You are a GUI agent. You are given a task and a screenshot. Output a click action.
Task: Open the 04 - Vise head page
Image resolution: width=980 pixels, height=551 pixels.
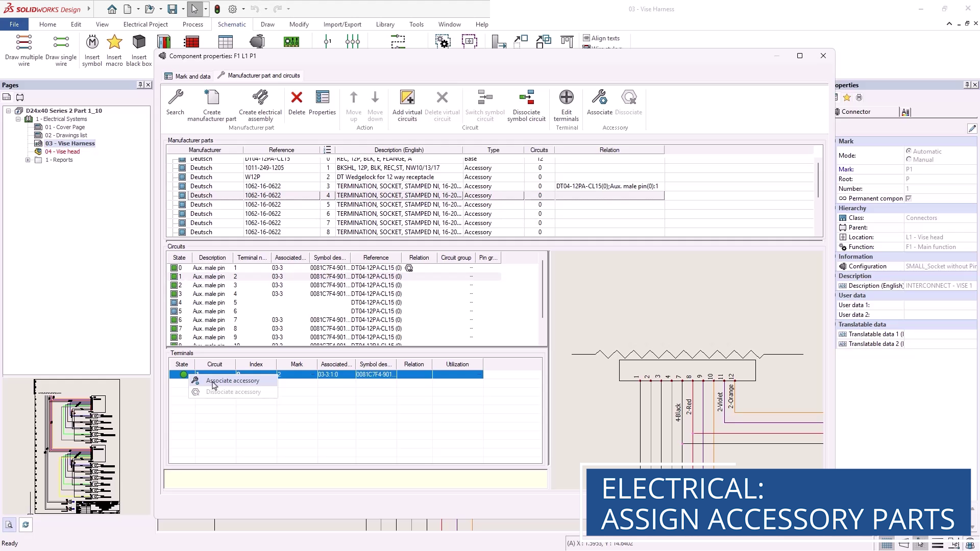pos(62,152)
